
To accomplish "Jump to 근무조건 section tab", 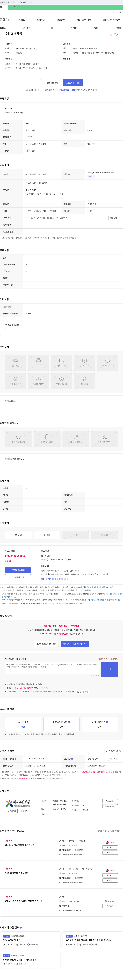I will point(27,28).
